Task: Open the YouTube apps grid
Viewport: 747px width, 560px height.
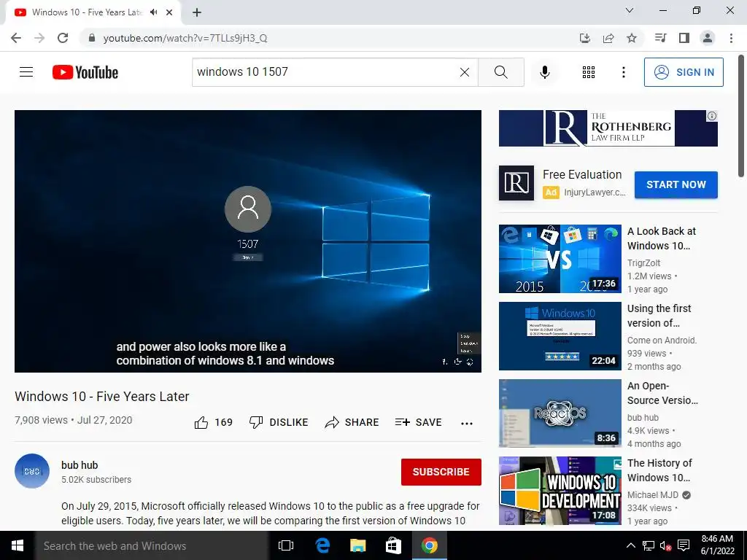Action: 589,72
